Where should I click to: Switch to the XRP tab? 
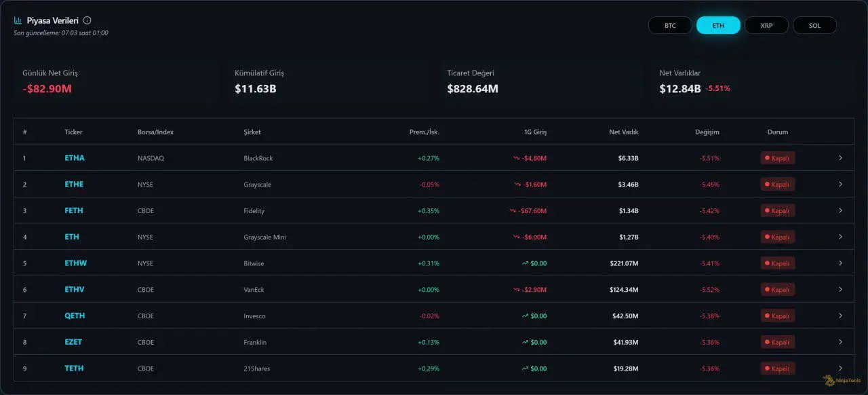pyautogui.click(x=766, y=26)
